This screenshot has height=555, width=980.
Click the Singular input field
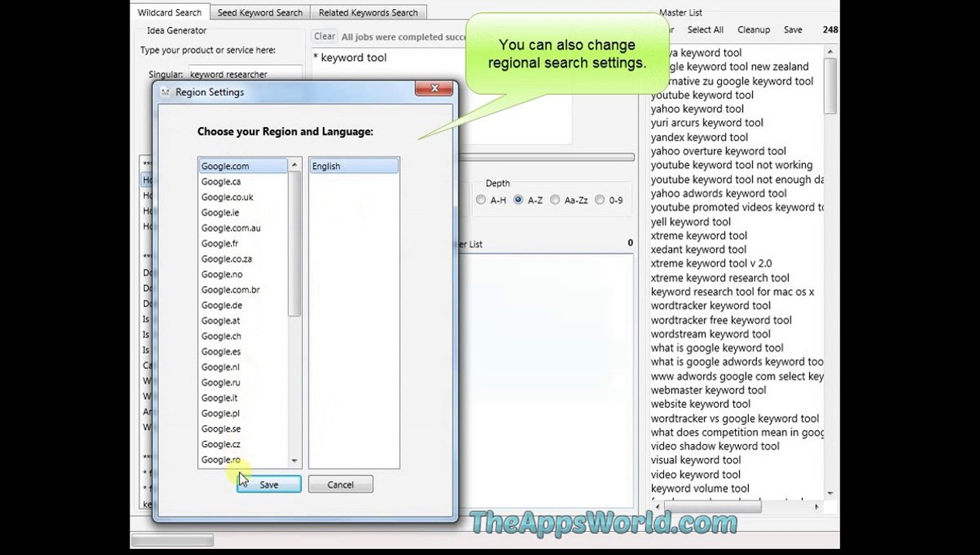244,74
